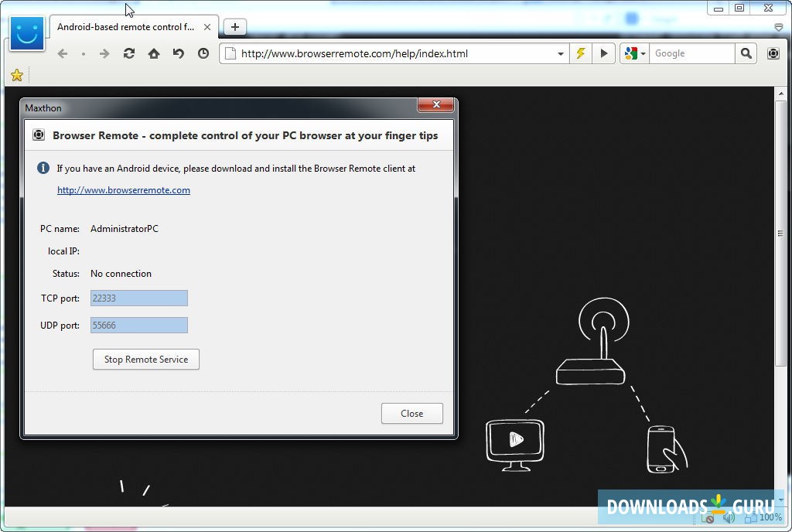Click the info icon in the dialog

coord(43,168)
